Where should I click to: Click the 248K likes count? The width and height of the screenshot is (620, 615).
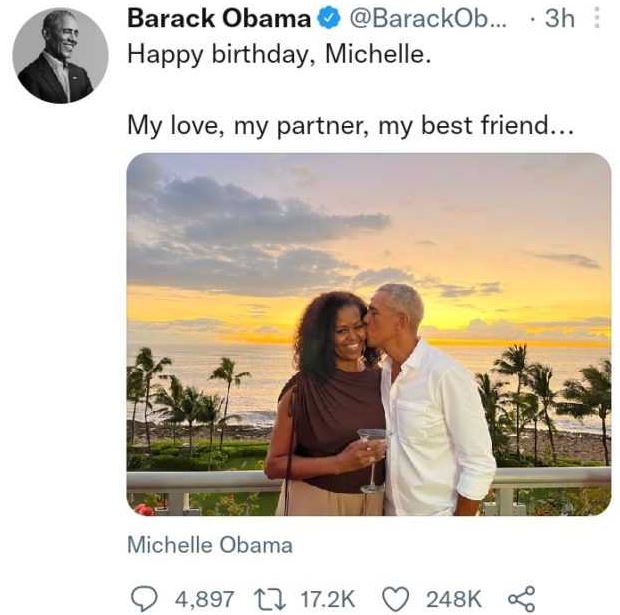pyautogui.click(x=453, y=599)
